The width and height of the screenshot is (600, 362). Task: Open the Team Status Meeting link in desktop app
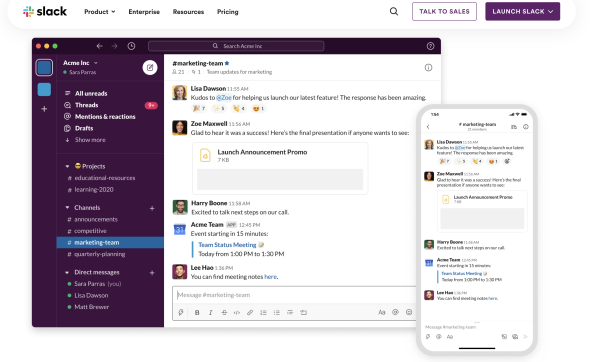click(x=227, y=245)
